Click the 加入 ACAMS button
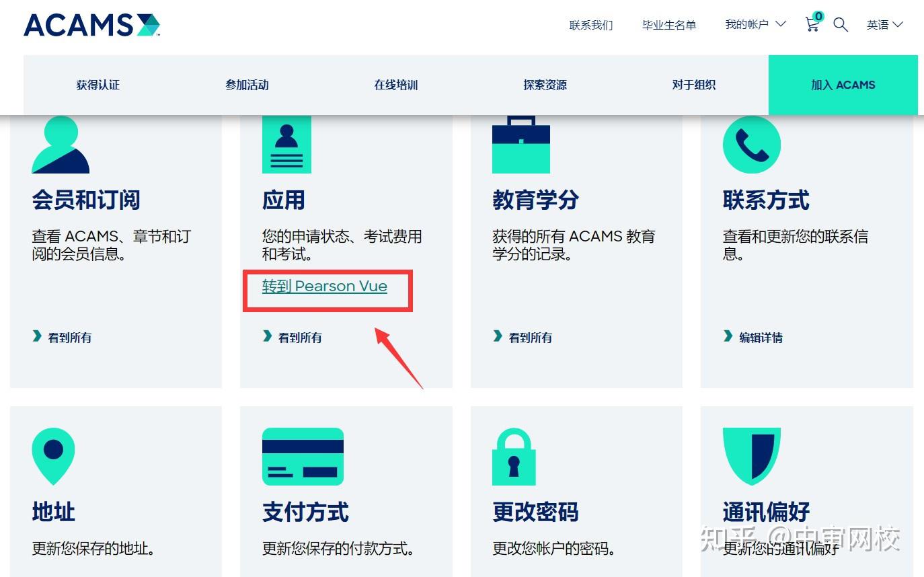Viewport: 924px width, 577px height. click(843, 85)
